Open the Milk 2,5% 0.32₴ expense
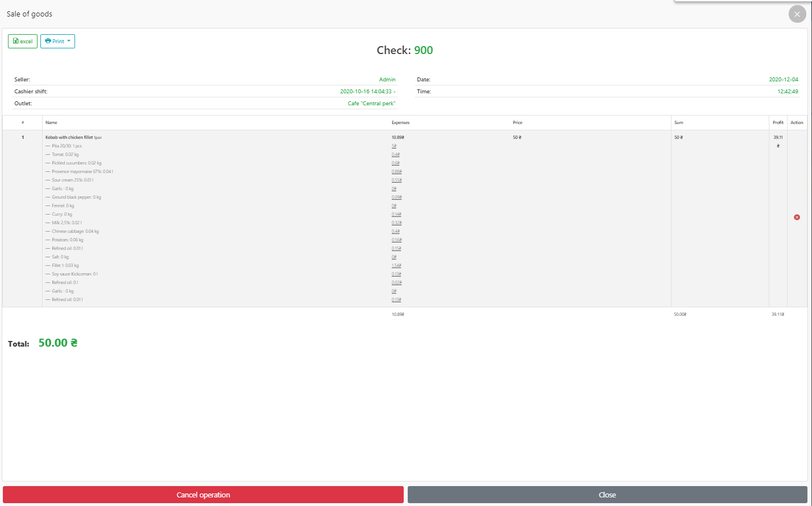Image resolution: width=812 pixels, height=506 pixels. pyautogui.click(x=396, y=223)
